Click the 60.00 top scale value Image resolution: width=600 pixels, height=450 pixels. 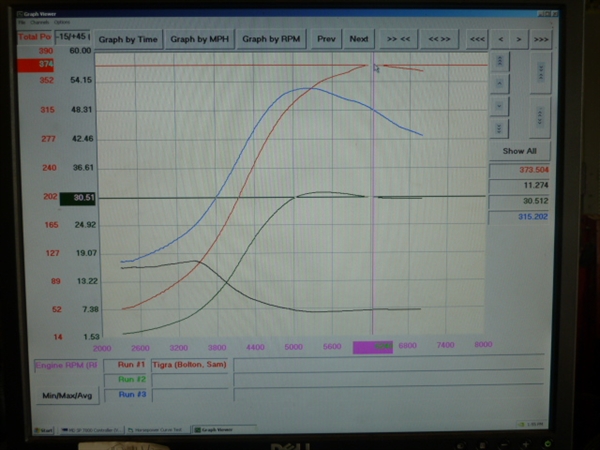coord(80,51)
